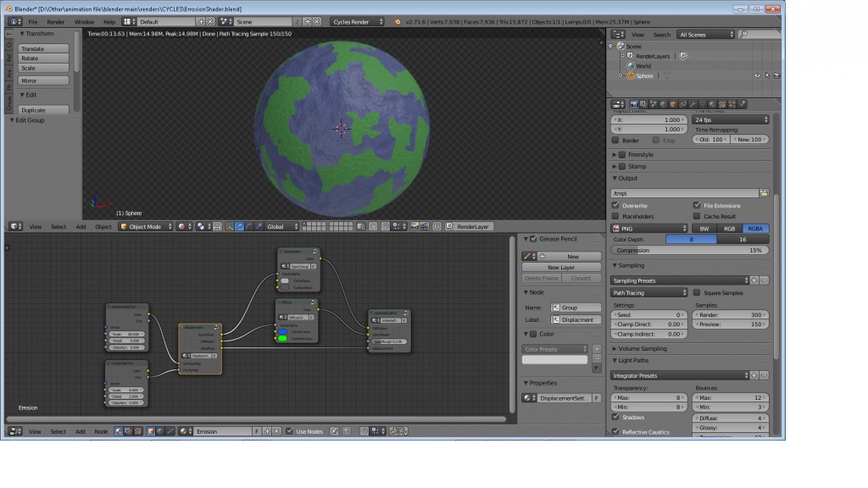868x488 pixels.
Task: Click the 3D viewport editor type icon
Action: pyautogui.click(x=14, y=226)
